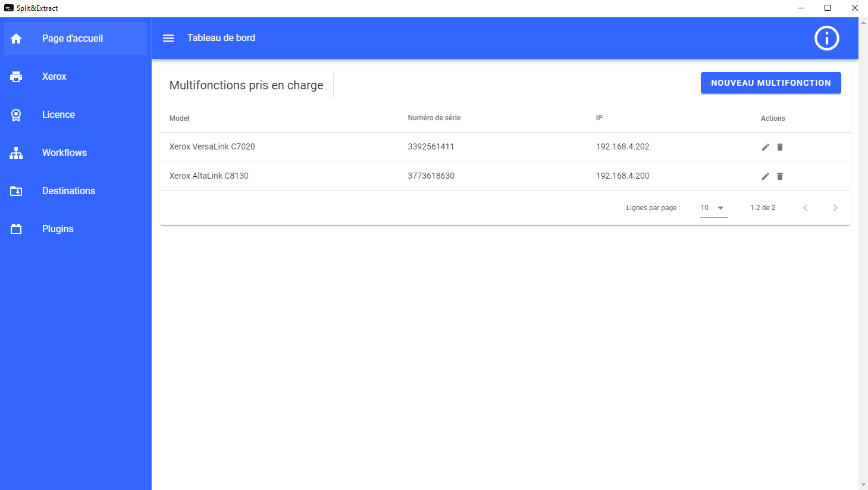Click the IP column header

(599, 118)
